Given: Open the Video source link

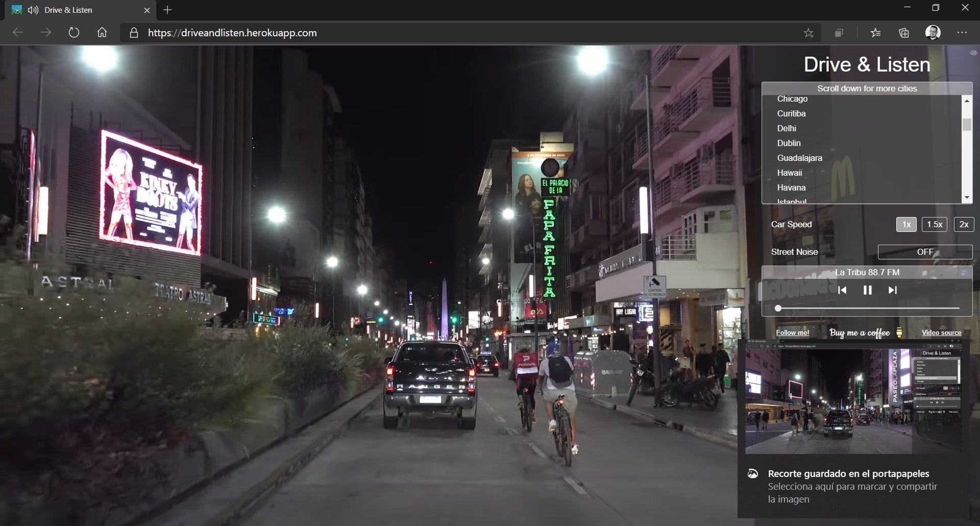Looking at the screenshot, I should pyautogui.click(x=941, y=333).
